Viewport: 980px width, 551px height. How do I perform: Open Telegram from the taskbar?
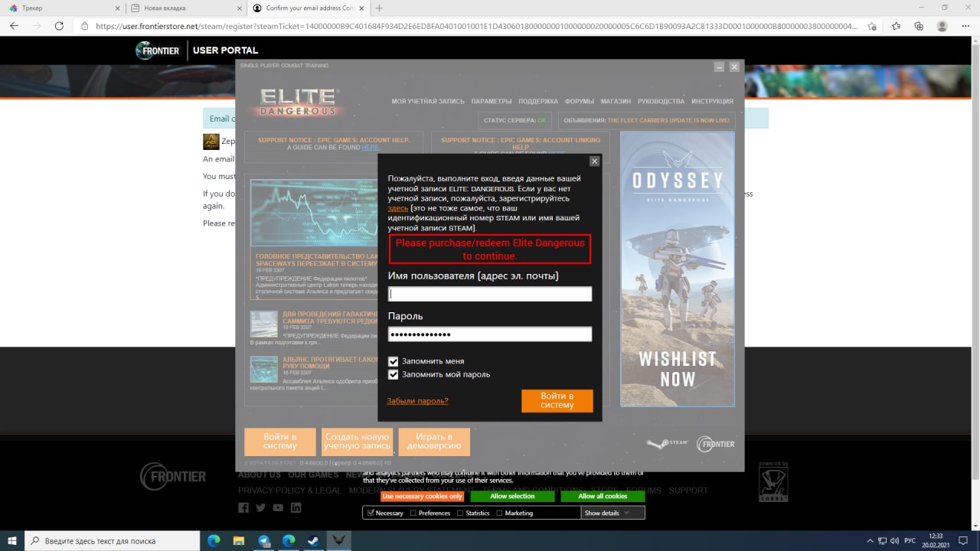(x=263, y=540)
